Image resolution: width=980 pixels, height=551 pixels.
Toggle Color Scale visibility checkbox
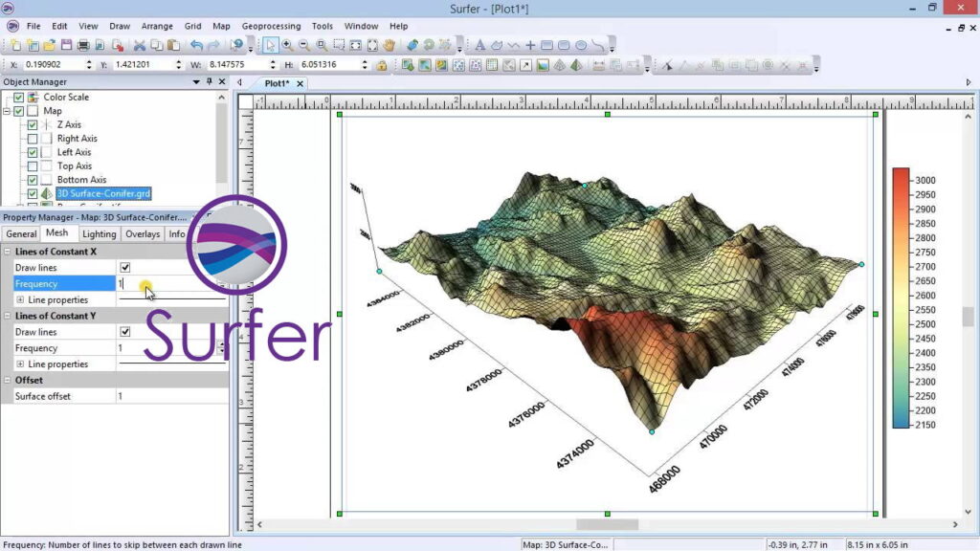pyautogui.click(x=19, y=97)
